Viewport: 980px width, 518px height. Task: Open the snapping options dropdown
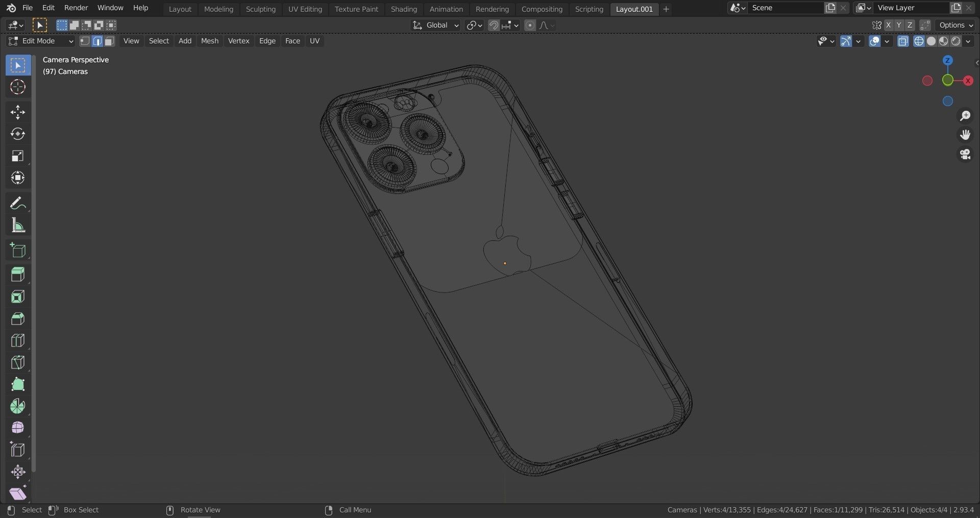coord(510,25)
